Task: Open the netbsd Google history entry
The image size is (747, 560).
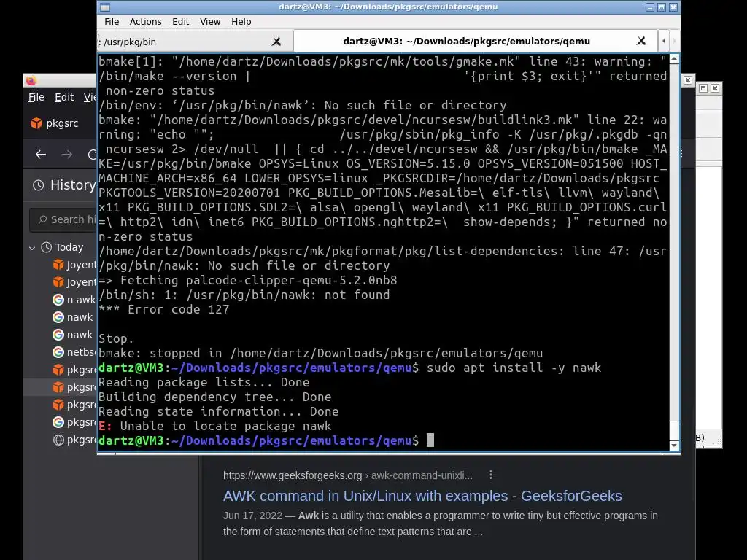Action: (x=74, y=352)
